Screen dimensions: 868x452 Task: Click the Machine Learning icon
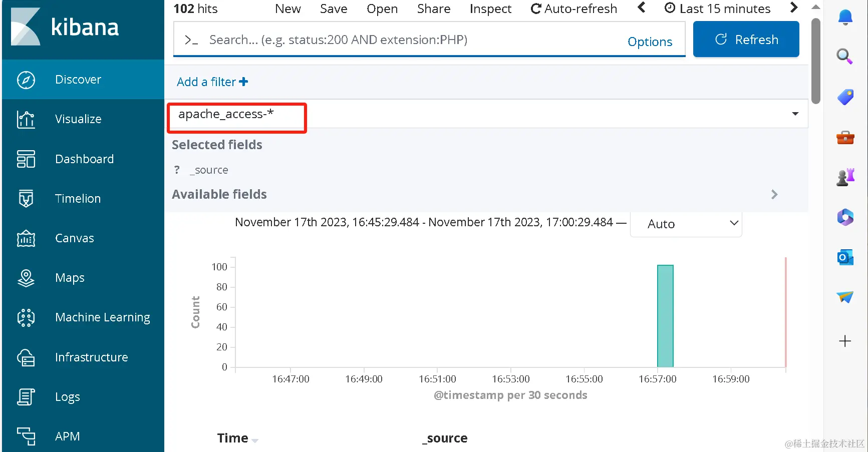26,317
